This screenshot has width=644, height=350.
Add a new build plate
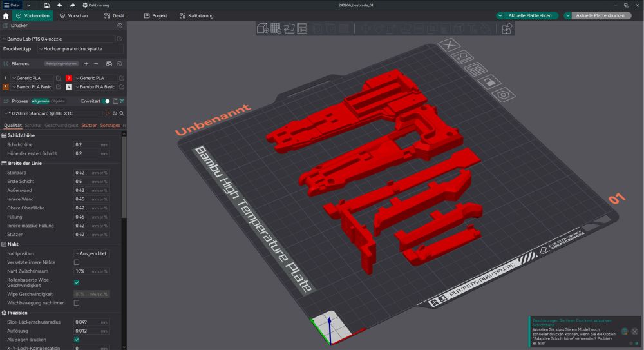click(x=276, y=28)
